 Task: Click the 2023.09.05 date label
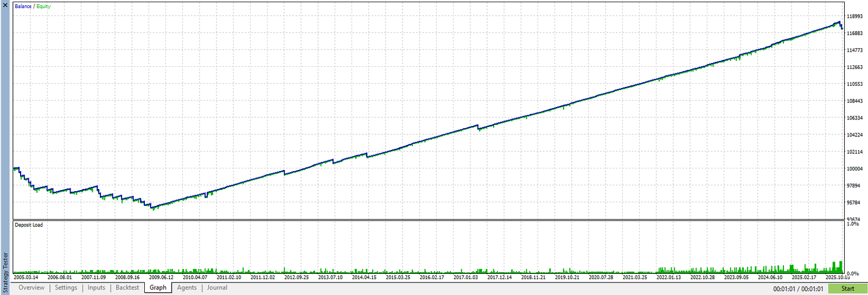[x=736, y=278]
